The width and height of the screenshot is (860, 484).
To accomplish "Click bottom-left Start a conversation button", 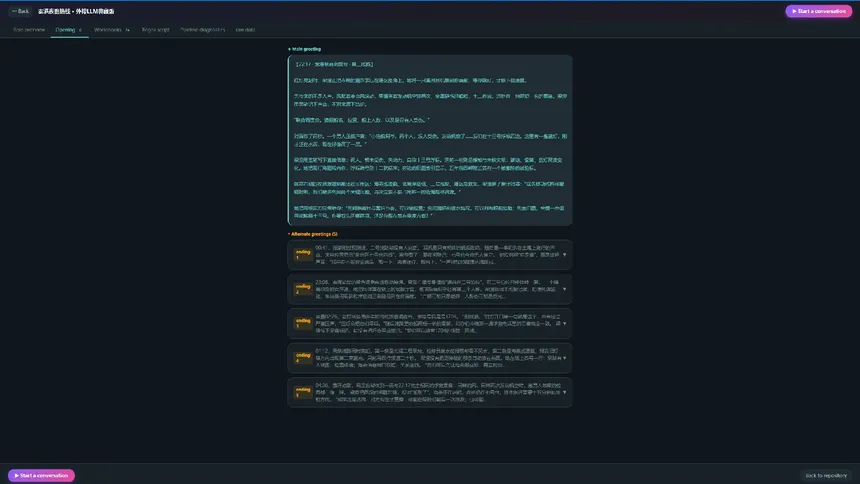I will coord(41,475).
